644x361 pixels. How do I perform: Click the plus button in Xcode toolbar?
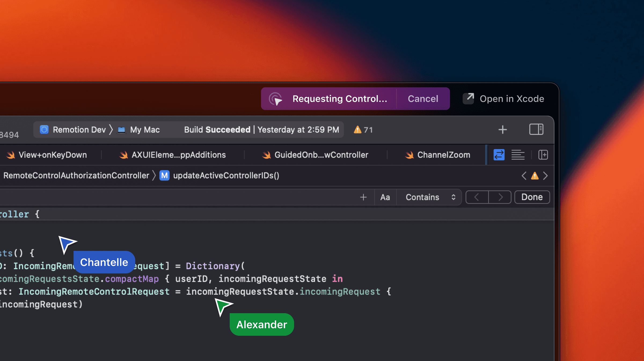pos(502,130)
